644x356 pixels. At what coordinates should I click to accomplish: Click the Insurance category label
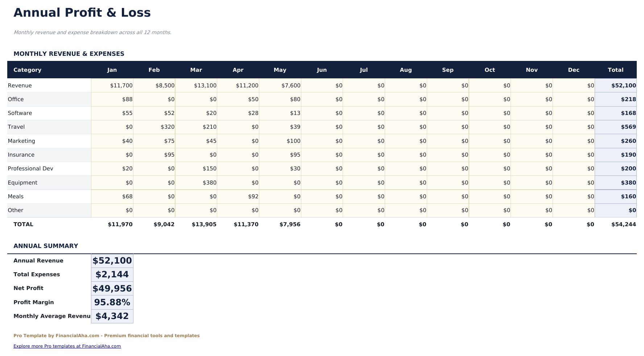pos(21,154)
